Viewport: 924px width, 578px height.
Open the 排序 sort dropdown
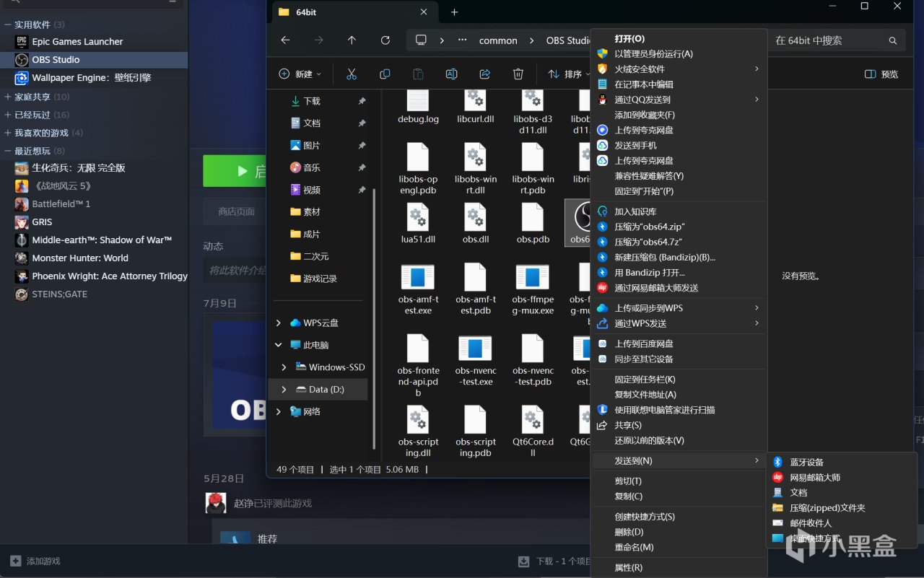569,74
